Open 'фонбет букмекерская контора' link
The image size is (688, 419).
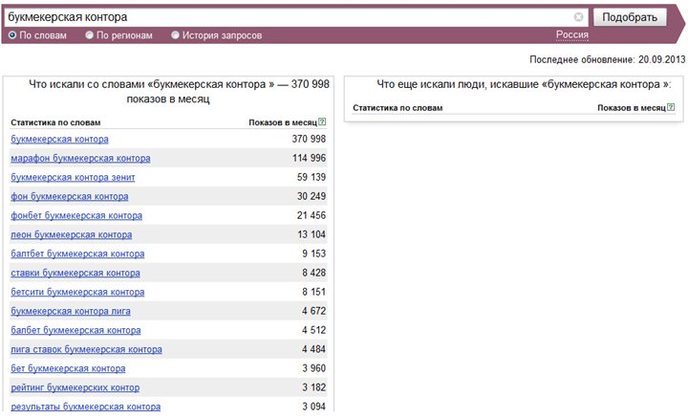[76, 215]
